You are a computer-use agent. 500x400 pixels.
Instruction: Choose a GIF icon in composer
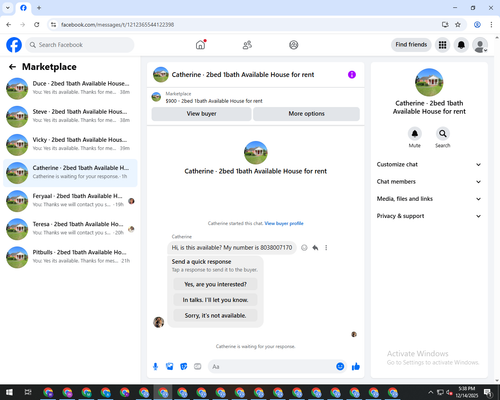(198, 367)
